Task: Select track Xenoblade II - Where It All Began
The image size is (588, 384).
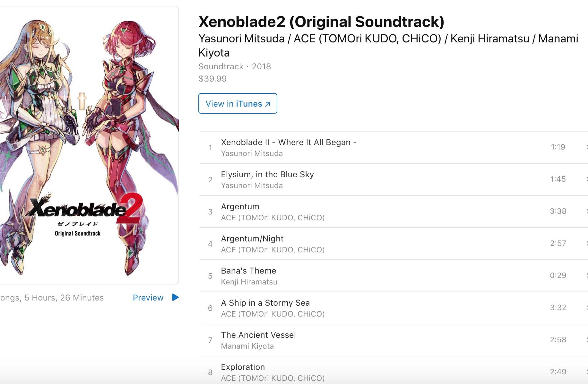Action: [289, 142]
